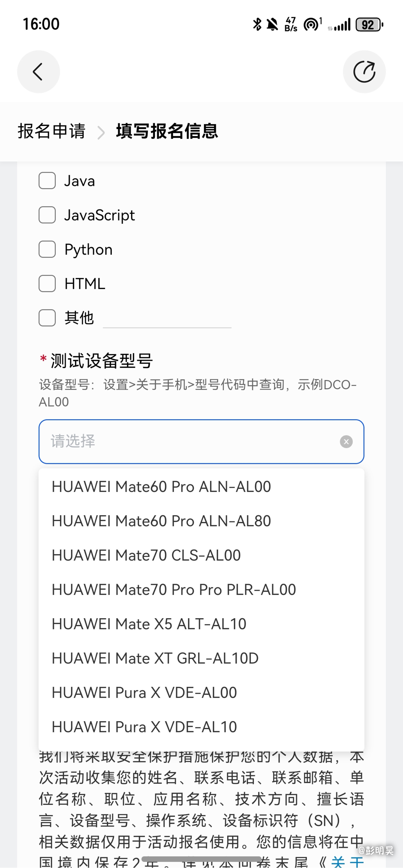Screen dimensions: 403x868
Task: Go to 报名申请 breadcrumb
Action: 52,131
